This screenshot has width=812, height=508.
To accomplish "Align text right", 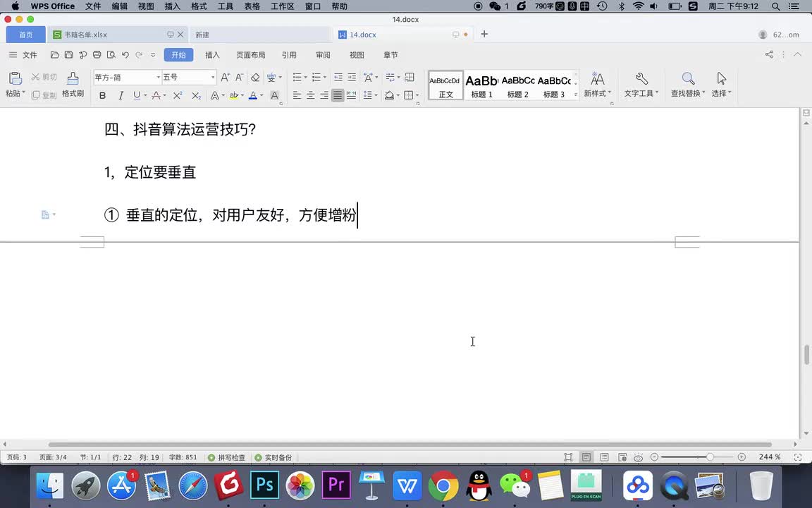I will [324, 95].
